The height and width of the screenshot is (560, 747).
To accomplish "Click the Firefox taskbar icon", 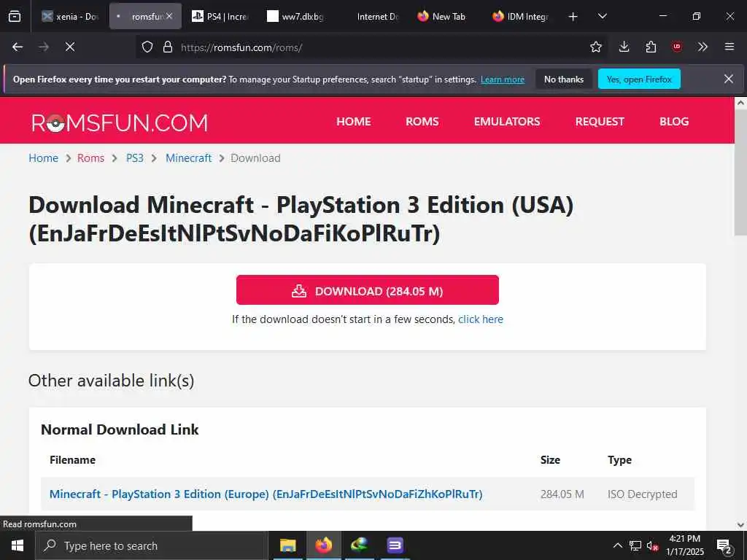I will click(323, 545).
